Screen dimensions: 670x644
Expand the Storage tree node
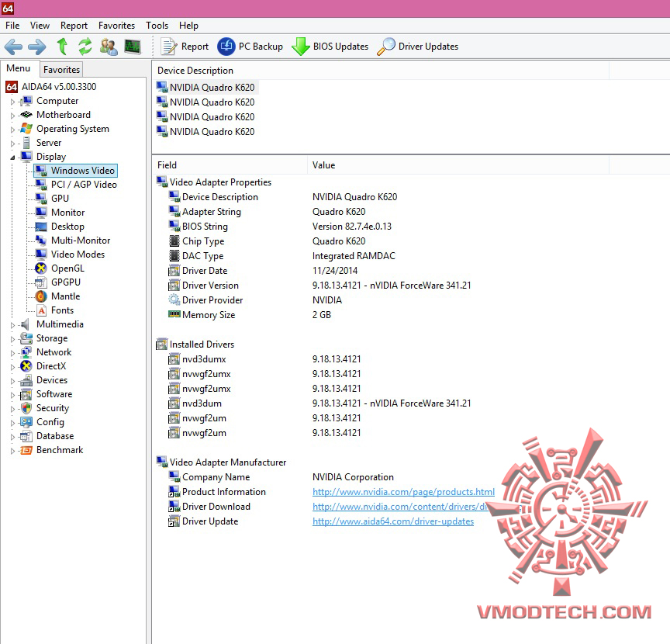tap(12, 339)
